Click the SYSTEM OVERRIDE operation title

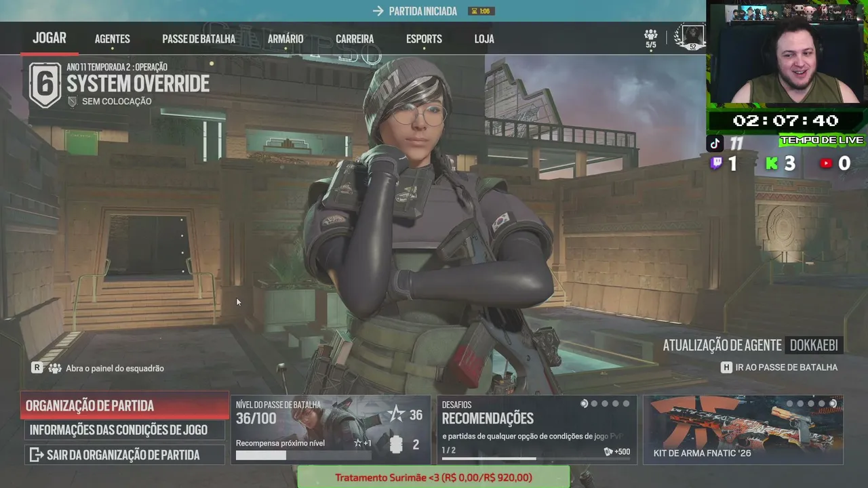(138, 84)
